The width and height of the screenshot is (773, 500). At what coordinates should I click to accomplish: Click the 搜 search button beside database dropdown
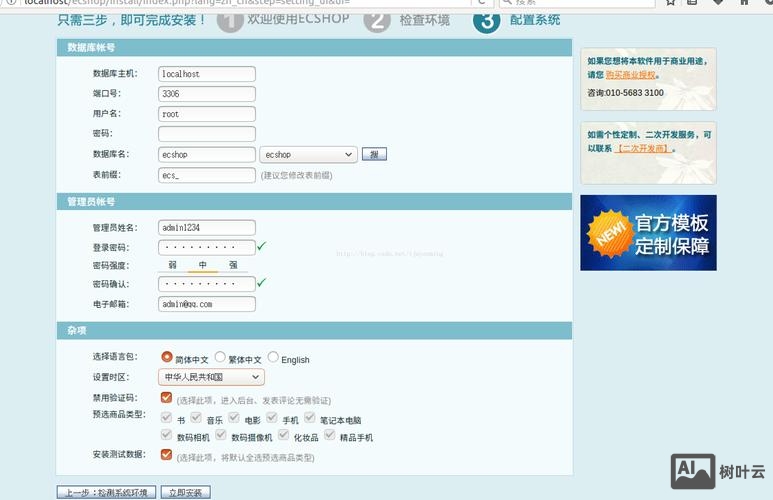(x=374, y=154)
